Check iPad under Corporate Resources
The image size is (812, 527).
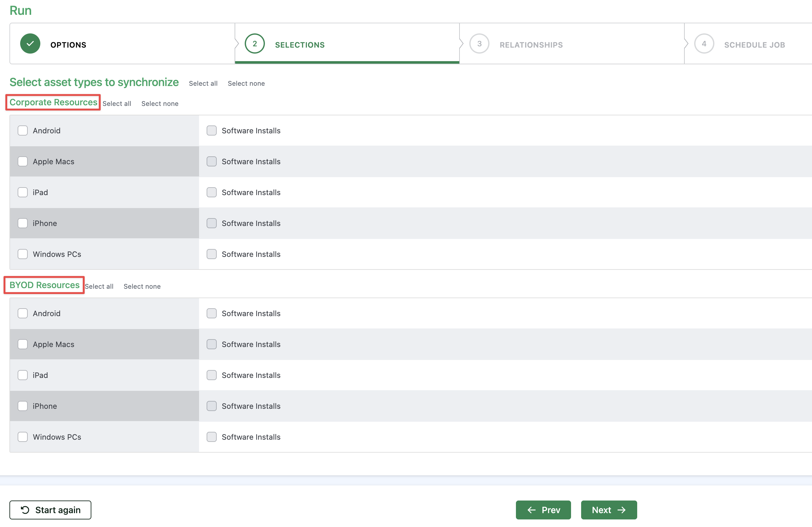22,192
